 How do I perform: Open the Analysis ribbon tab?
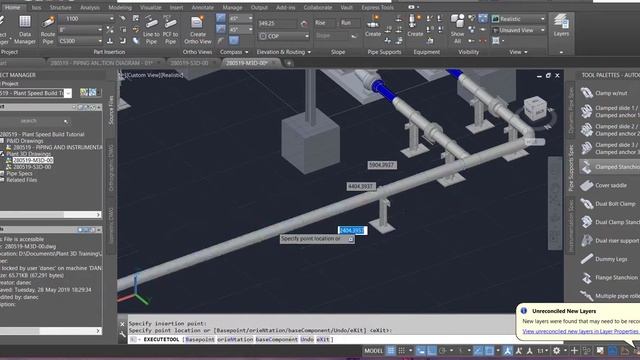point(90,7)
